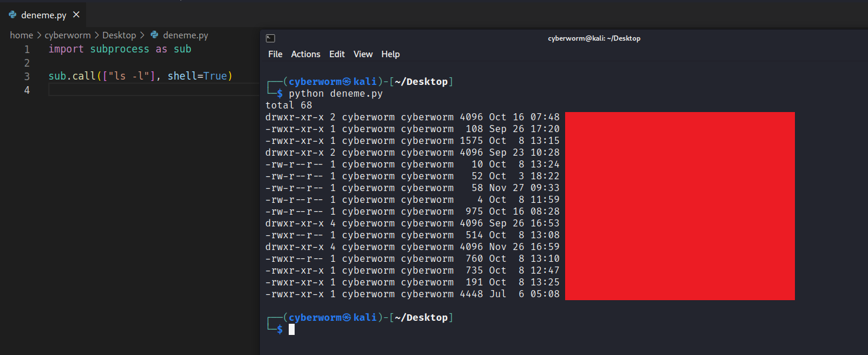Open the Desktop breadcrumb dropdown
Screen dimensions: 868x355
119,35
